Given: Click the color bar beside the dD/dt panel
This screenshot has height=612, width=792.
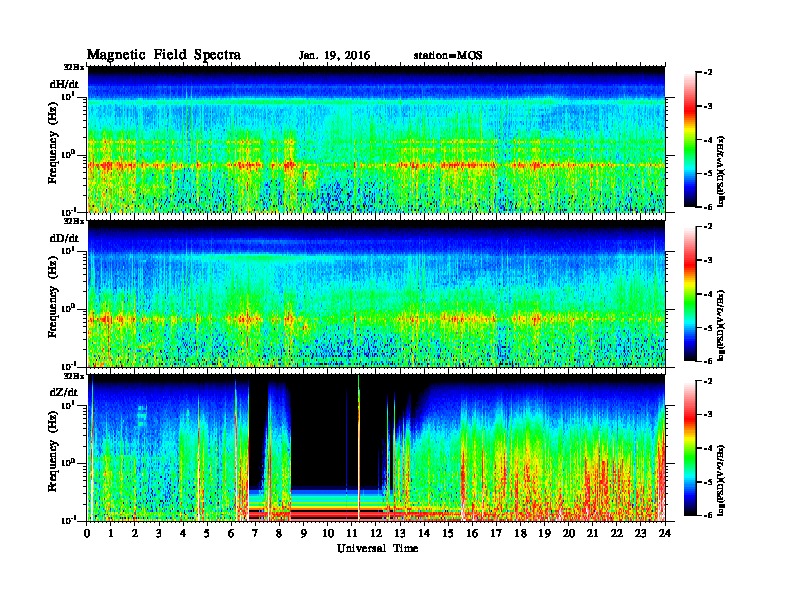Looking at the screenshot, I should click(x=690, y=294).
